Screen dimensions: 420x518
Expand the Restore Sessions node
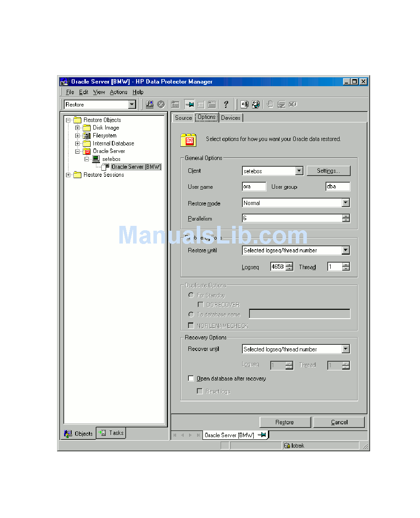(x=68, y=175)
